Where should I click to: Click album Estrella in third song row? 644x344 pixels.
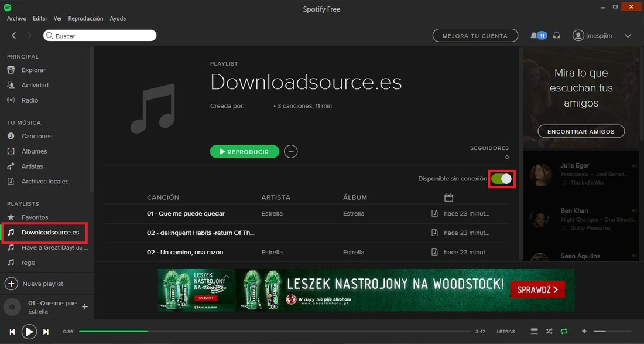click(x=354, y=253)
